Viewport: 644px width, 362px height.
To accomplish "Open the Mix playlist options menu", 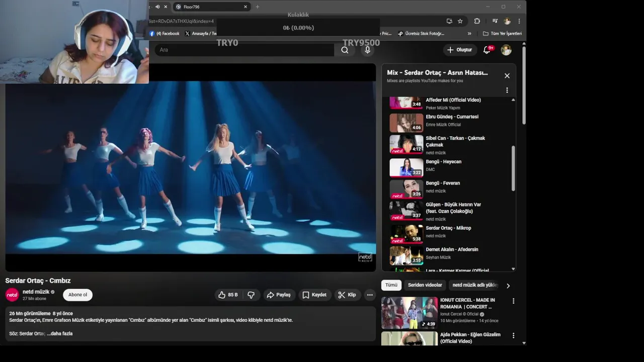I will pos(507,90).
